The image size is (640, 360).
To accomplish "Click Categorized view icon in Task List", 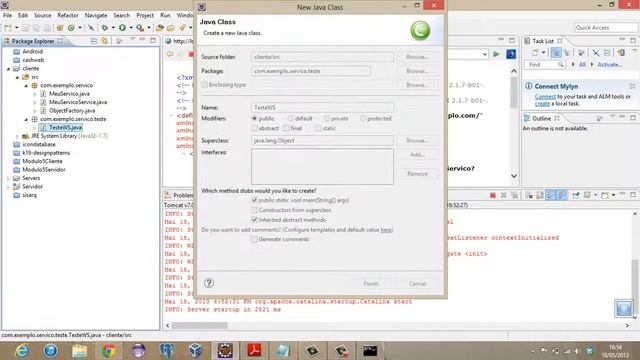I will (556, 53).
